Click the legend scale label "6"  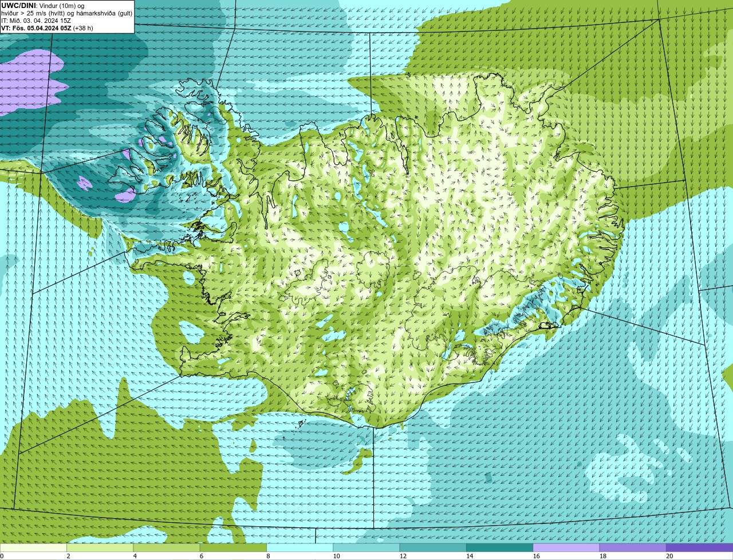(x=201, y=556)
